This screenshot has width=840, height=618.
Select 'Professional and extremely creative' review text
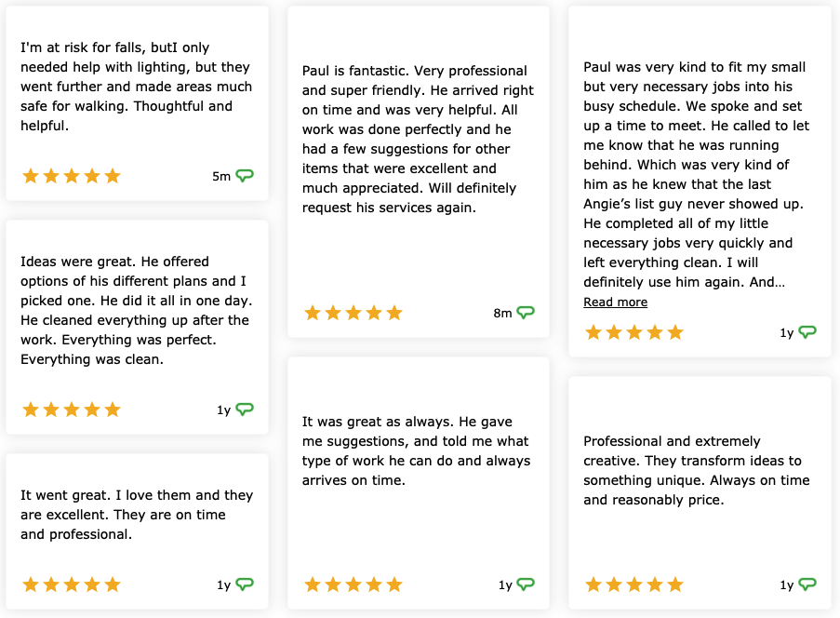click(x=697, y=471)
